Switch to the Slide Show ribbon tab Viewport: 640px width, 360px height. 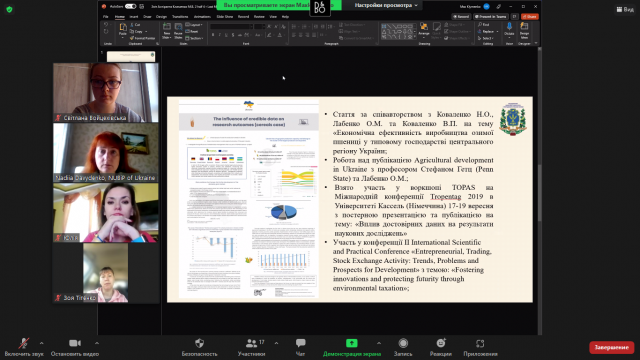(x=224, y=17)
